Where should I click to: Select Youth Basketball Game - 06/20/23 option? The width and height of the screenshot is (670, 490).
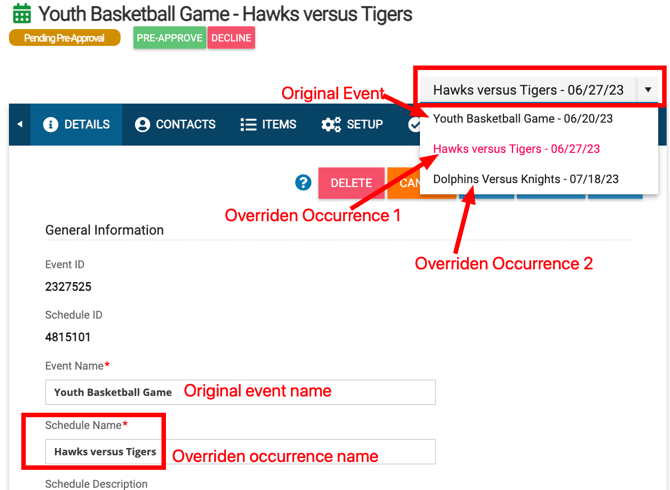523,119
